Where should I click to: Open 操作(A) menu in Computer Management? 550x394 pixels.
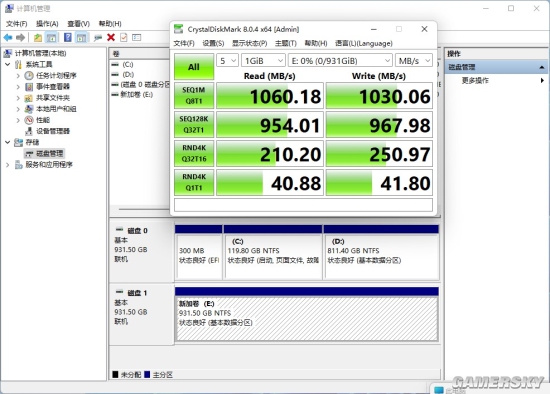pos(47,24)
